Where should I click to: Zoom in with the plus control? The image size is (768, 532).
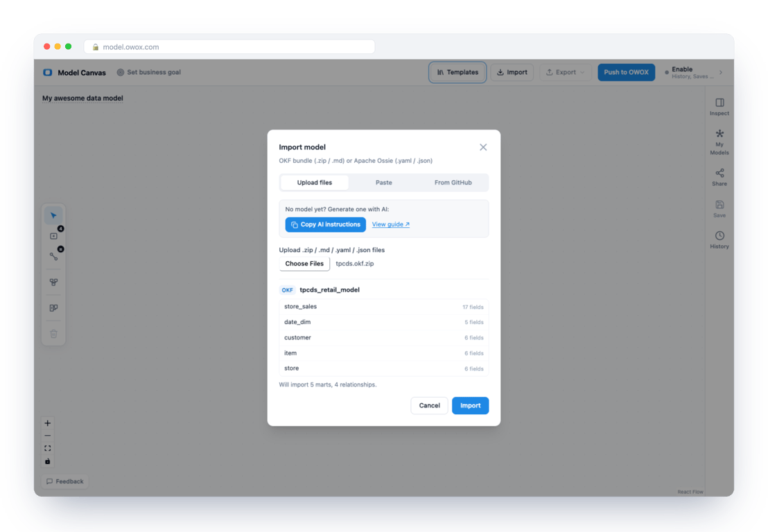point(48,423)
